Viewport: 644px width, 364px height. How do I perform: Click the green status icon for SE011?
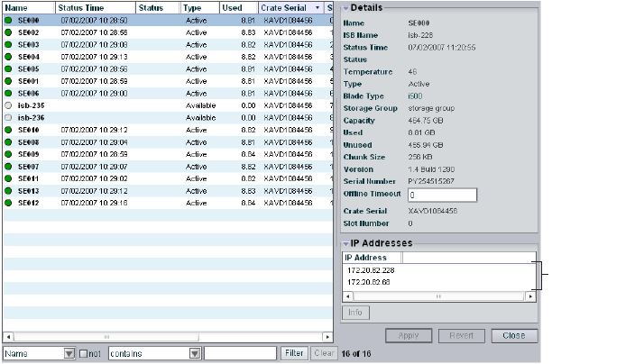tap(8, 178)
